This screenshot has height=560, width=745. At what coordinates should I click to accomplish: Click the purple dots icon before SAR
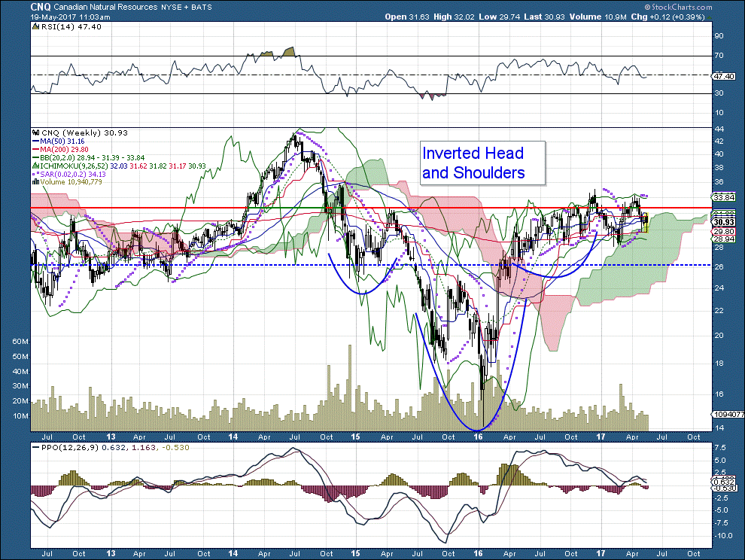pos(36,175)
